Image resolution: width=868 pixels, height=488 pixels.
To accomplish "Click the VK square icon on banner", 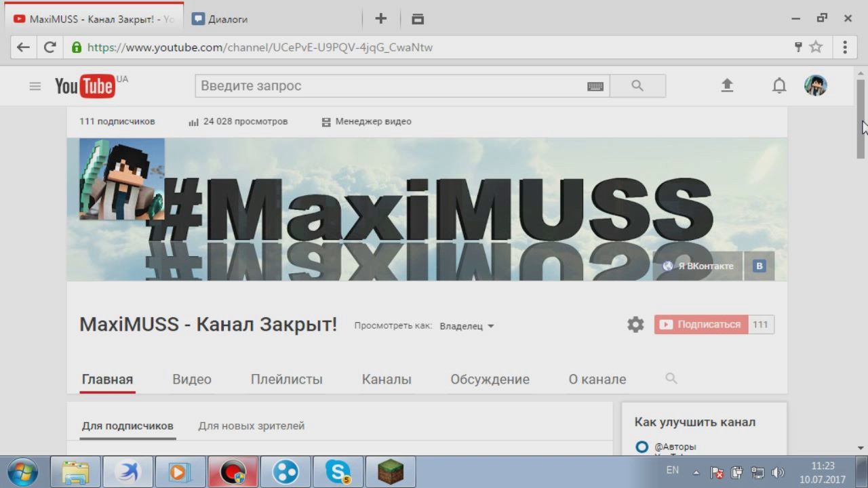I will coord(759,266).
